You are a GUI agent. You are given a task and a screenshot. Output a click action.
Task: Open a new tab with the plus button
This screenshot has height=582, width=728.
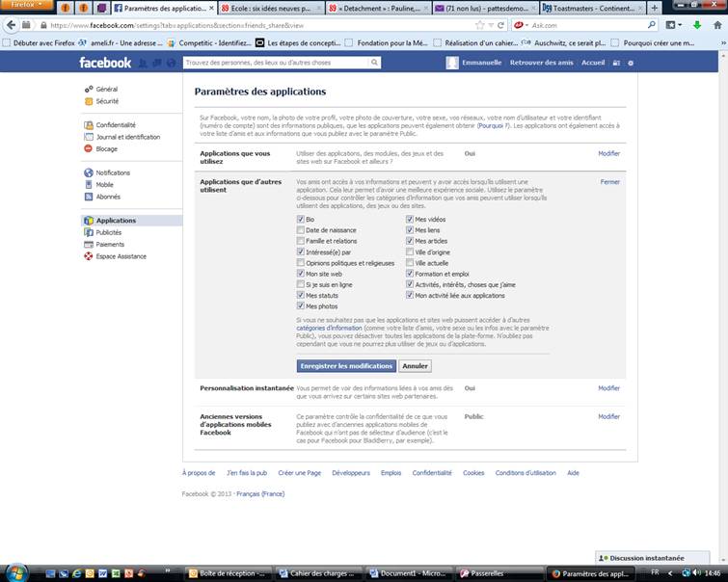tap(654, 8)
